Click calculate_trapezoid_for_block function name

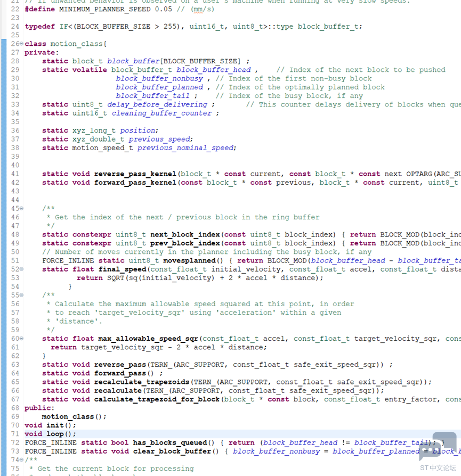(157, 399)
